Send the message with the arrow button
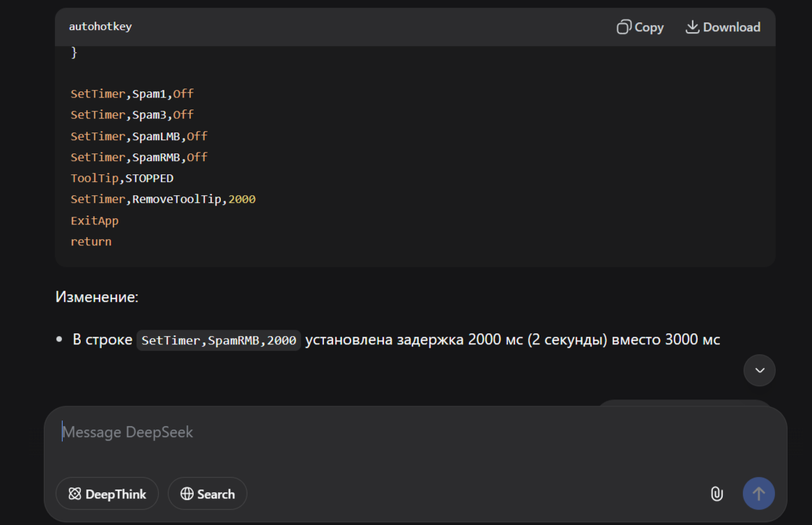Image resolution: width=812 pixels, height=525 pixels. click(758, 494)
